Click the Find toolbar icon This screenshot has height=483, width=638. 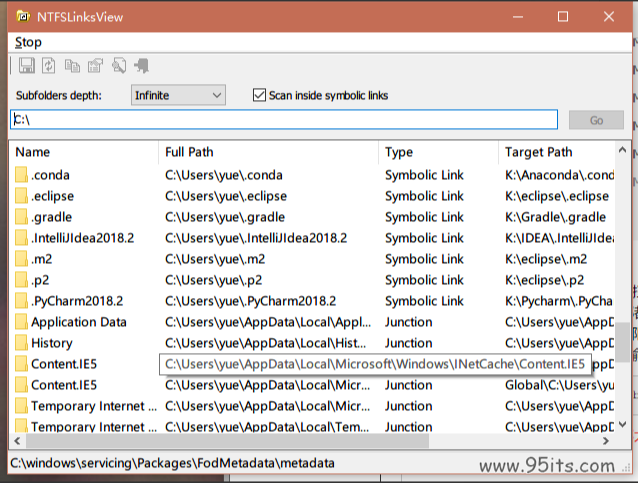tap(119, 66)
